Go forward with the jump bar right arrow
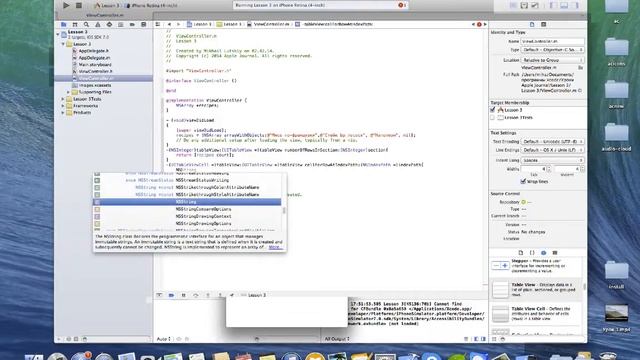This screenshot has width=640, height=360. pos(178,24)
